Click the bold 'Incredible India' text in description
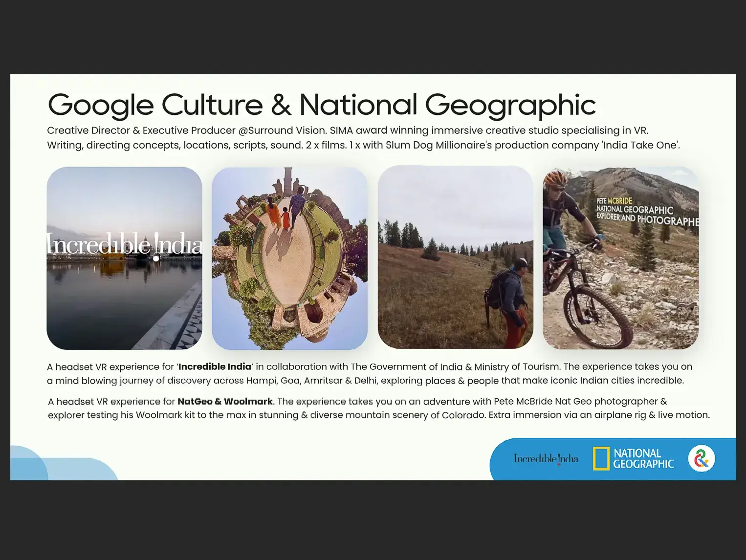 215,366
